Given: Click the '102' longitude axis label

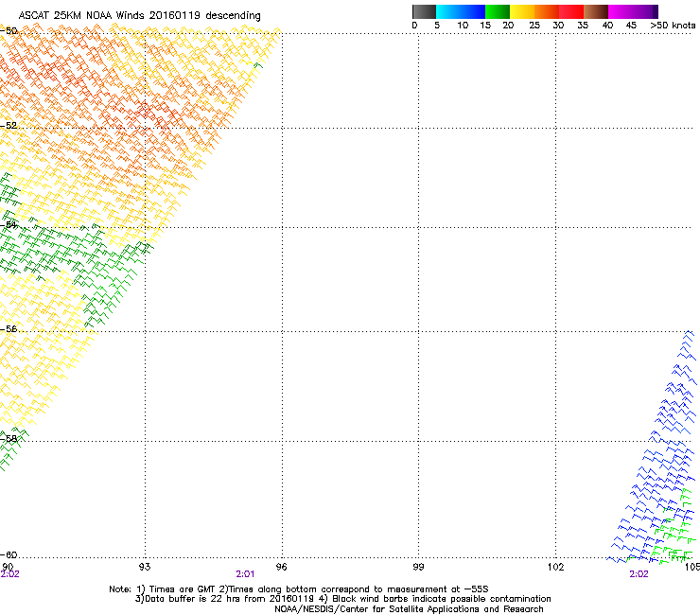Looking at the screenshot, I should [x=555, y=567].
